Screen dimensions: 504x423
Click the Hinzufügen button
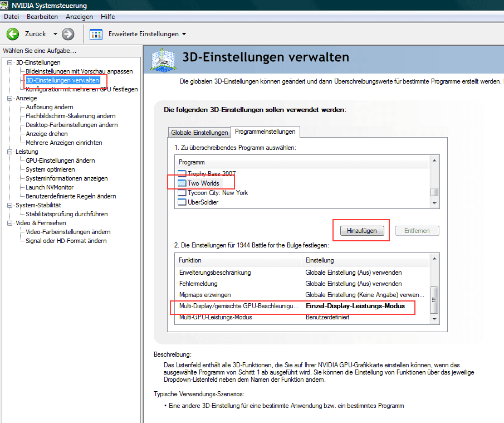[x=362, y=231]
